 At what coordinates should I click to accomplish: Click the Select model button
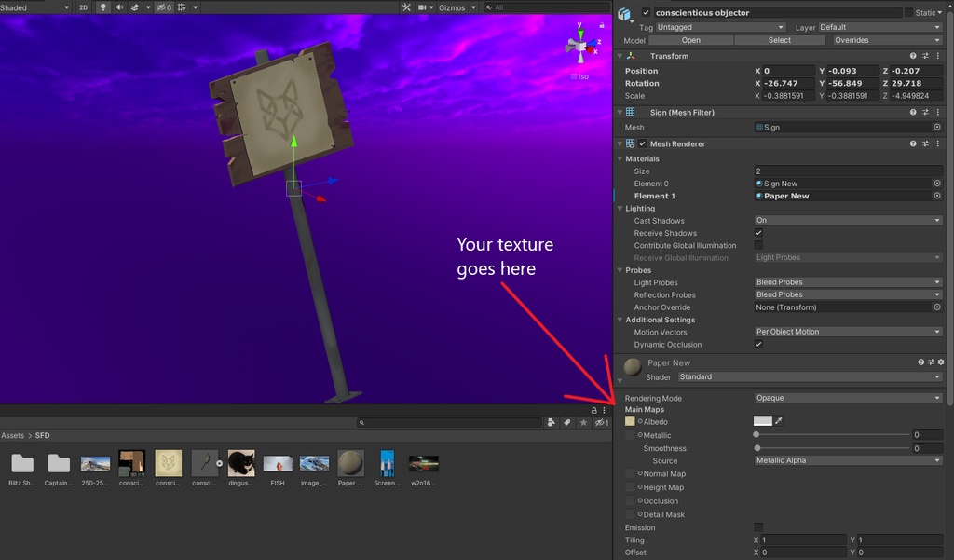pyautogui.click(x=780, y=40)
